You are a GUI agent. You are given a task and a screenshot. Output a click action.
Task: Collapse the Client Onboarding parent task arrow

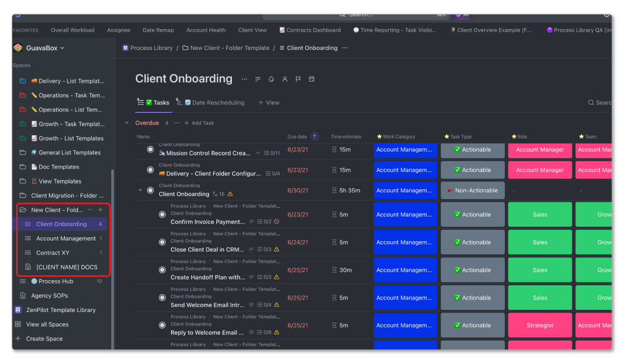coord(141,190)
